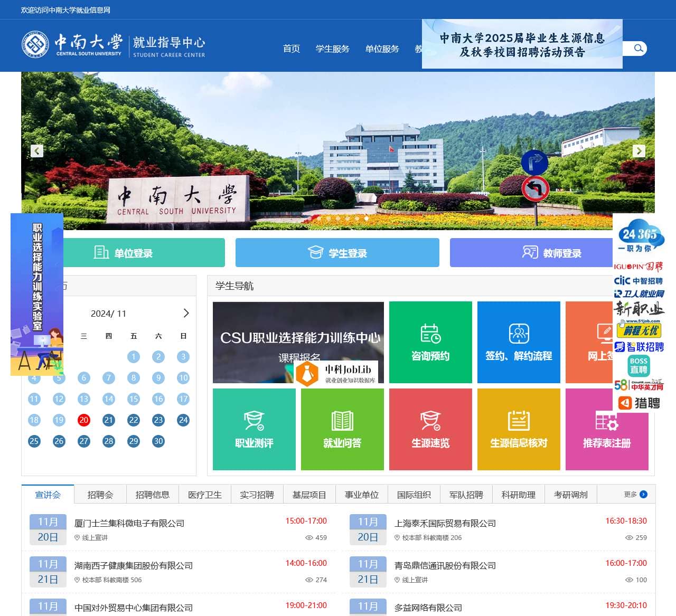The height and width of the screenshot is (616, 676).
Task: Open the 咨询预约 appointment icon
Action: (430, 342)
